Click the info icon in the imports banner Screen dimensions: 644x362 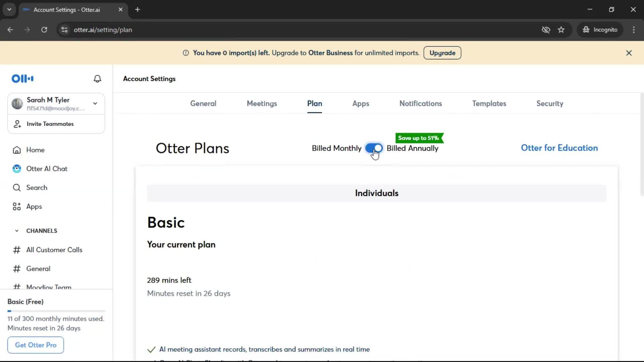[x=186, y=53]
